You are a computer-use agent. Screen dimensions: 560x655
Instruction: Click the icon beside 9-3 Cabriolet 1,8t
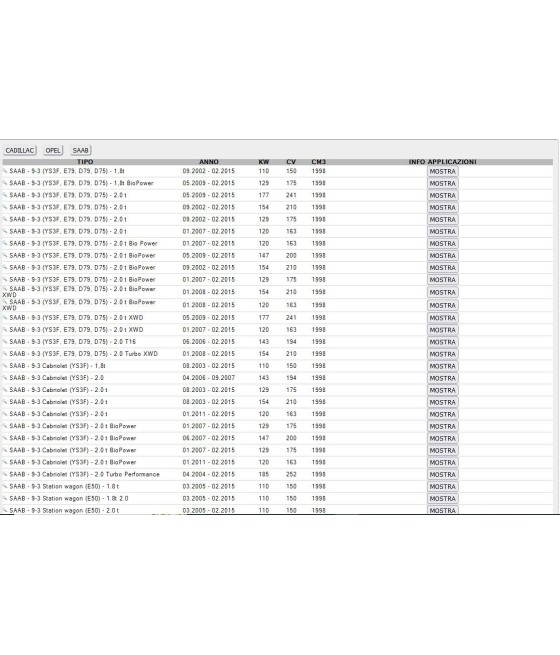point(5,366)
